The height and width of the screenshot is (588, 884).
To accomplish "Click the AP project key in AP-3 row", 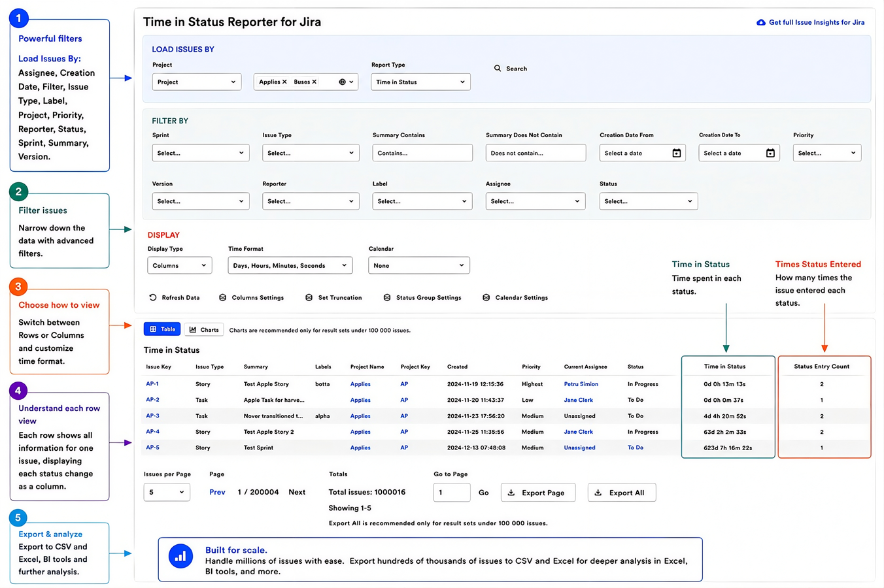I will click(404, 416).
